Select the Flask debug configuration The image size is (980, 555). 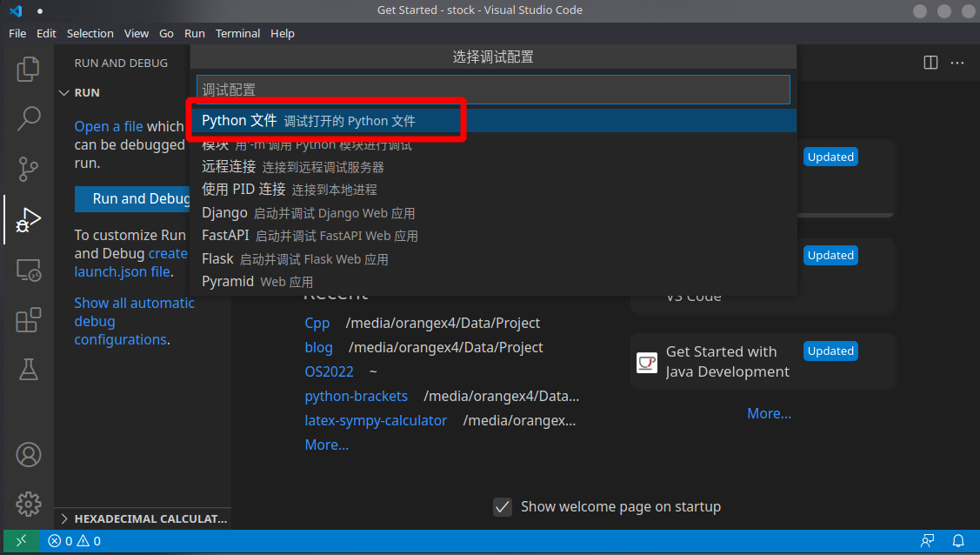(493, 258)
